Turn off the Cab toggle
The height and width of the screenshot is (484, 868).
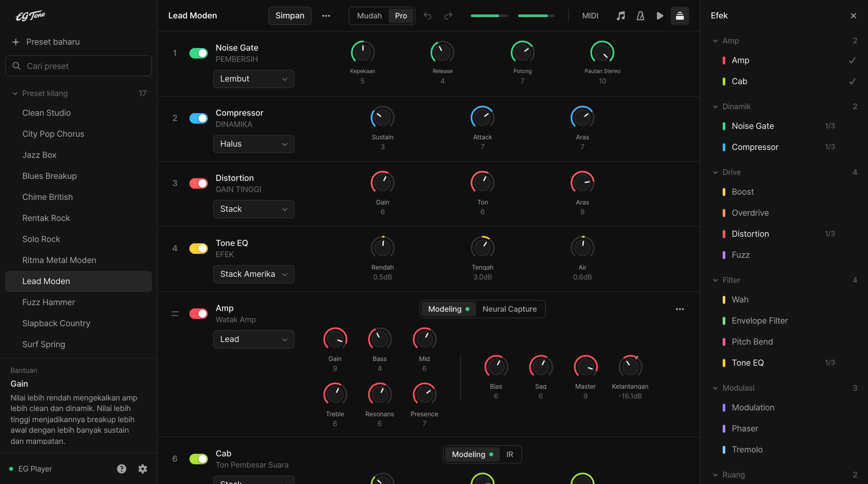point(199,459)
